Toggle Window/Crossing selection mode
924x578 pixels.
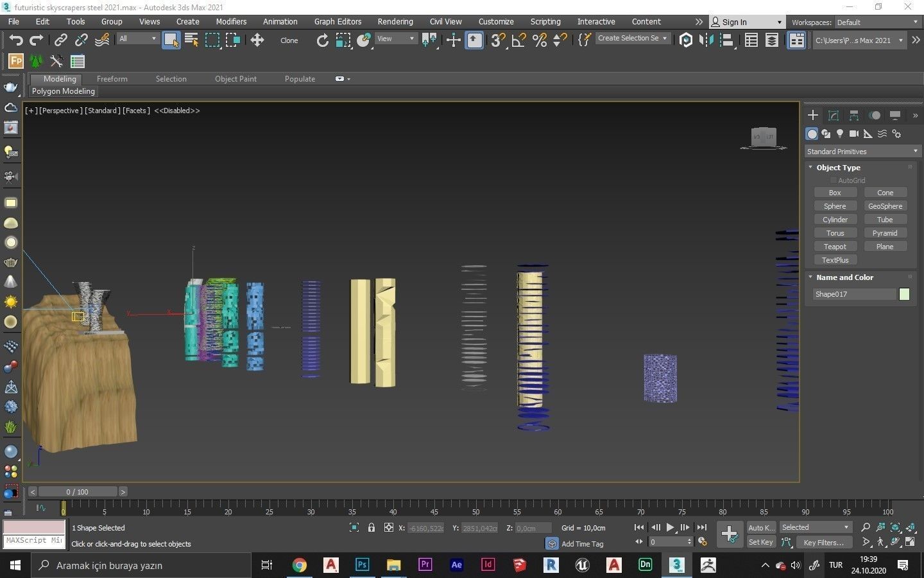pyautogui.click(x=232, y=40)
